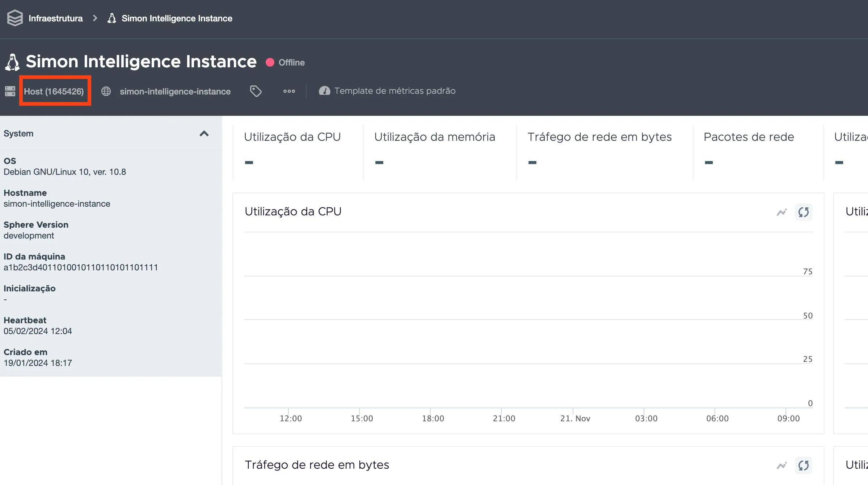Collapse the System panel chevron

(204, 134)
